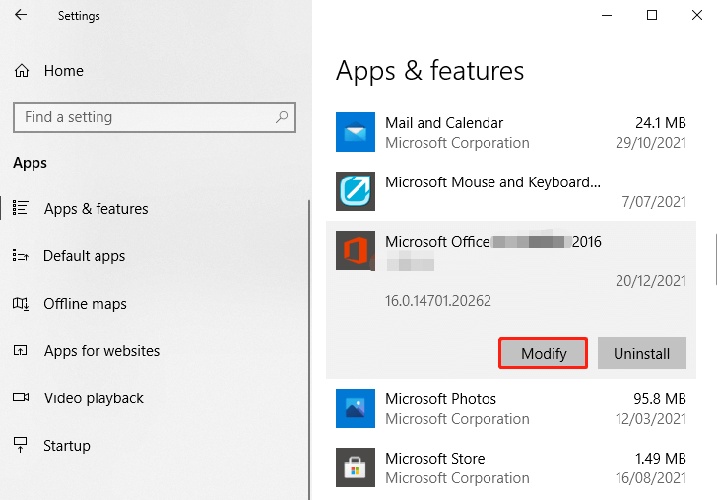This screenshot has height=500, width=717.
Task: Select Microsoft Photos app name
Action: [440, 399]
